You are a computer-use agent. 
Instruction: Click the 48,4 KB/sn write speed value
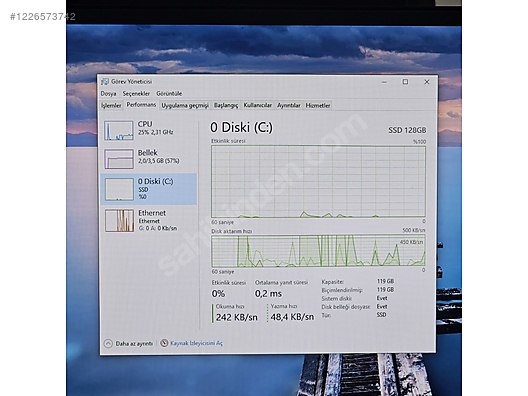click(292, 317)
